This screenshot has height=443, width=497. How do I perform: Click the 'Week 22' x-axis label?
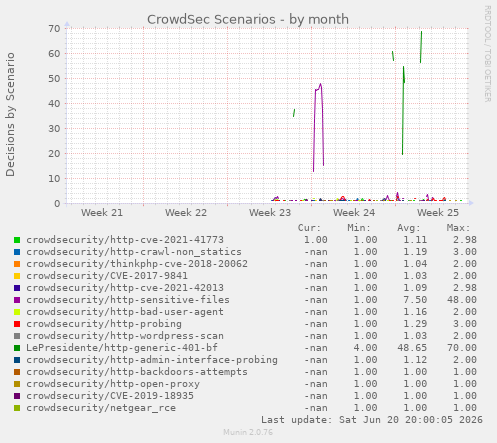pyautogui.click(x=186, y=213)
